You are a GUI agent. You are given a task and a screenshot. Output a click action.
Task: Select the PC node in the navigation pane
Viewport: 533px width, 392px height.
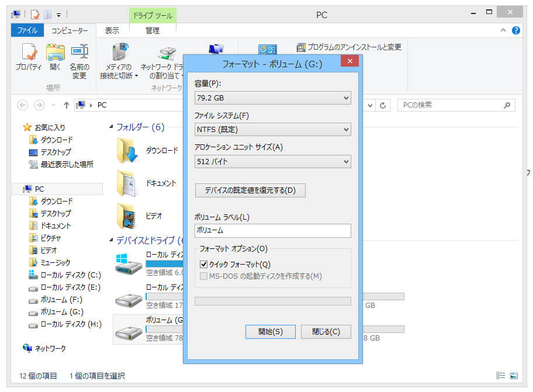(x=57, y=189)
